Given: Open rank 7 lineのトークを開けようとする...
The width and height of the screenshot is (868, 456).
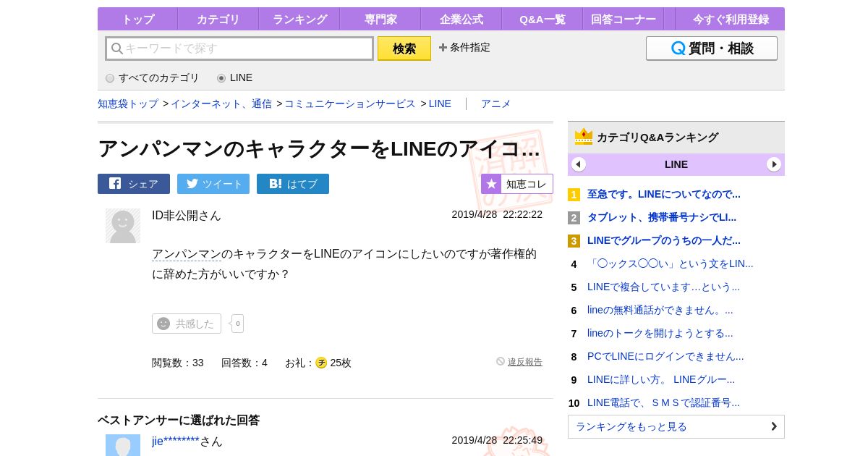Looking at the screenshot, I should [x=660, y=333].
